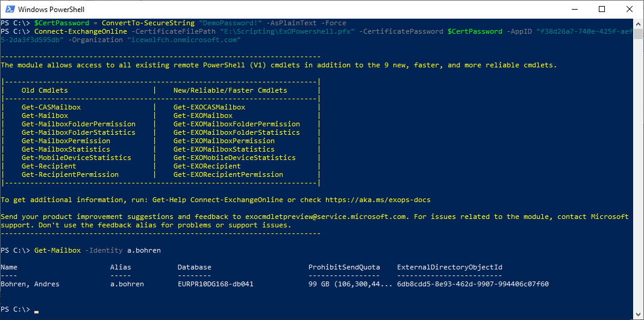644x320 pixels.
Task: Click the scrollbar down arrow
Action: [x=639, y=315]
